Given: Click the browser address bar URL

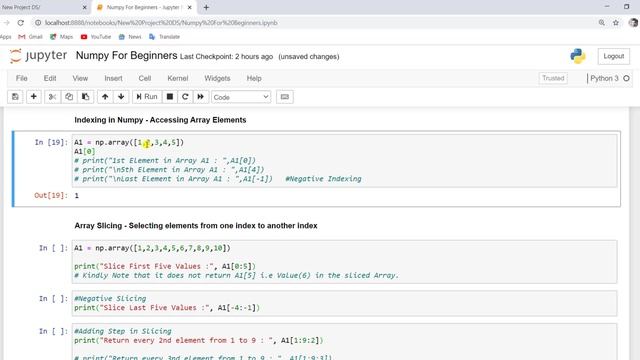Looking at the screenshot, I should pyautogui.click(x=161, y=23).
